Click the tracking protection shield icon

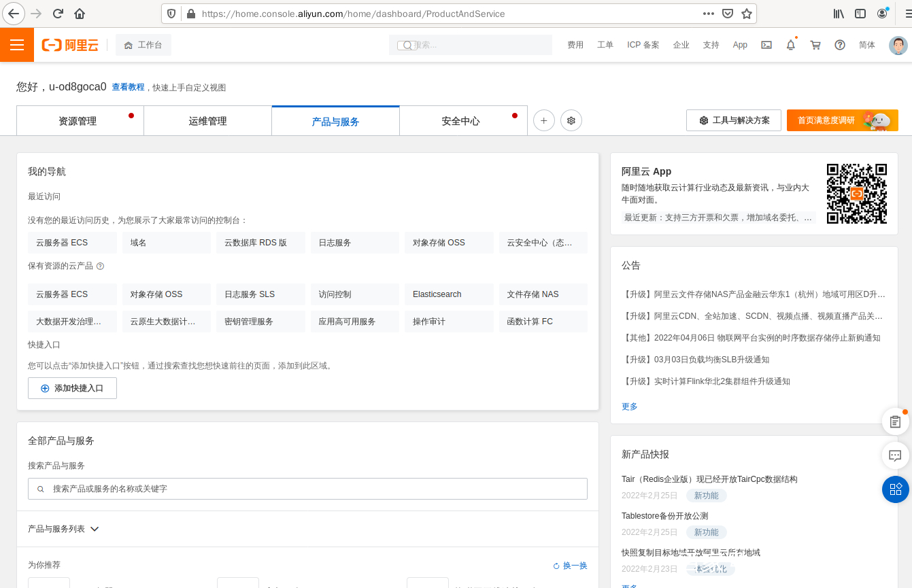click(x=171, y=14)
